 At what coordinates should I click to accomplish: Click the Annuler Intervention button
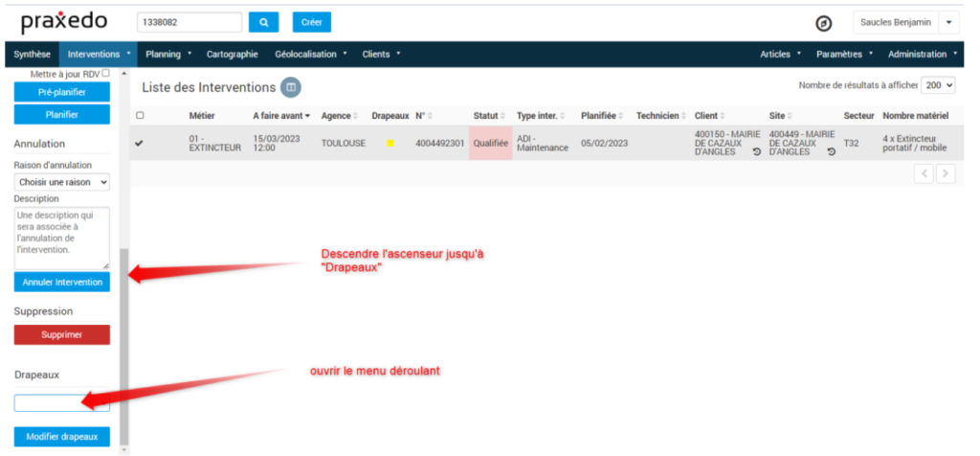tap(62, 282)
